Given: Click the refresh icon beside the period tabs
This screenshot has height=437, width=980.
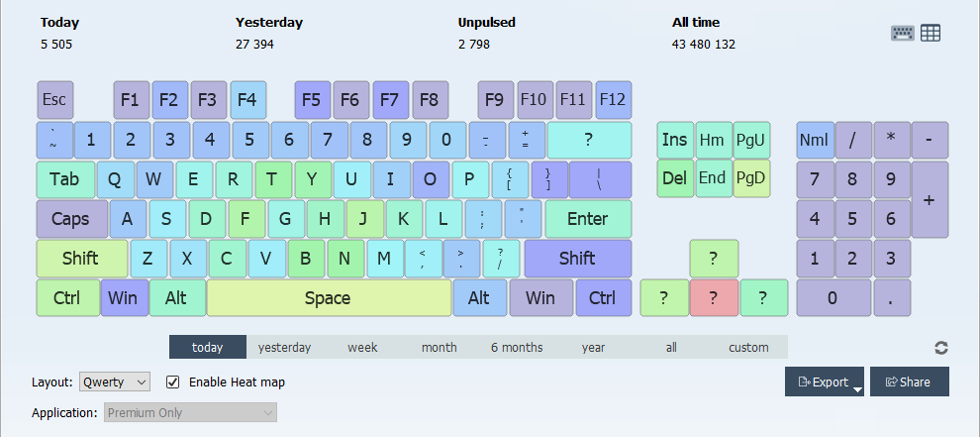Looking at the screenshot, I should pos(941,348).
